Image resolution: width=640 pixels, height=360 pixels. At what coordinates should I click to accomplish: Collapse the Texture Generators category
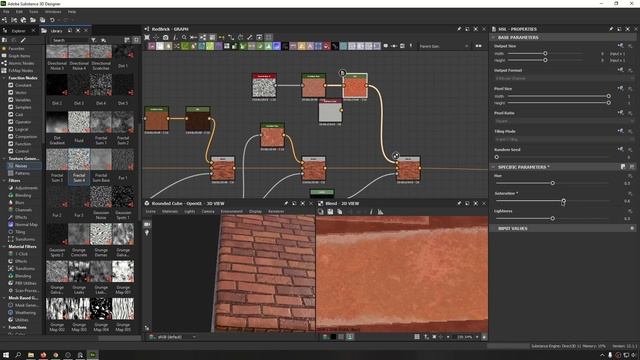coord(4,158)
